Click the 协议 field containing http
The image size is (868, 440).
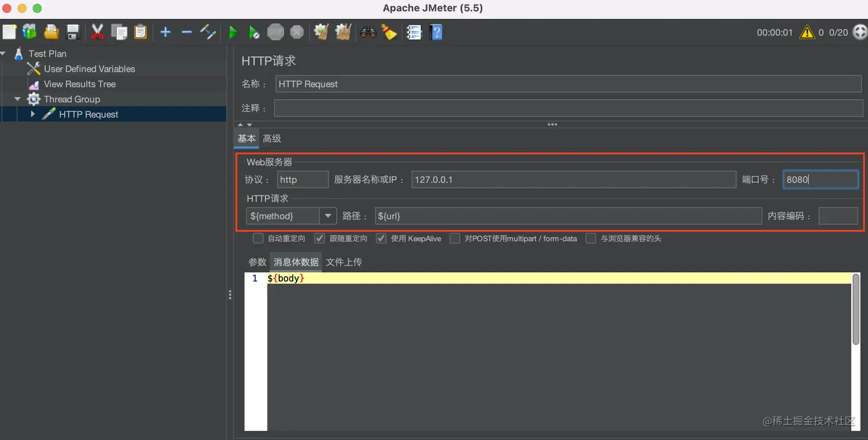click(x=303, y=180)
